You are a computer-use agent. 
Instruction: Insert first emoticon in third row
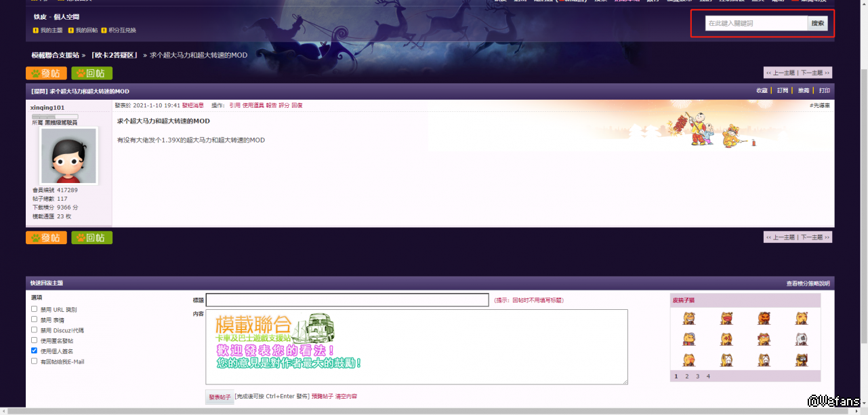point(689,360)
